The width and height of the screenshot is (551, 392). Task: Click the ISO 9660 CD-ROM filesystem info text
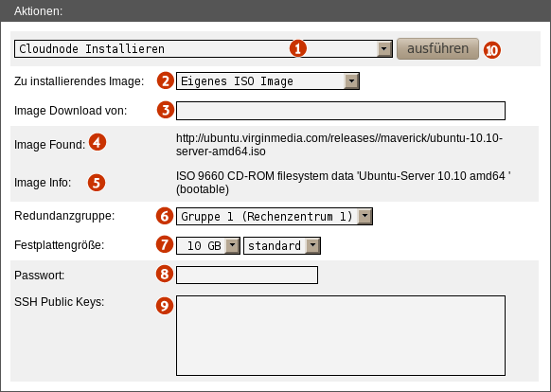click(x=344, y=183)
